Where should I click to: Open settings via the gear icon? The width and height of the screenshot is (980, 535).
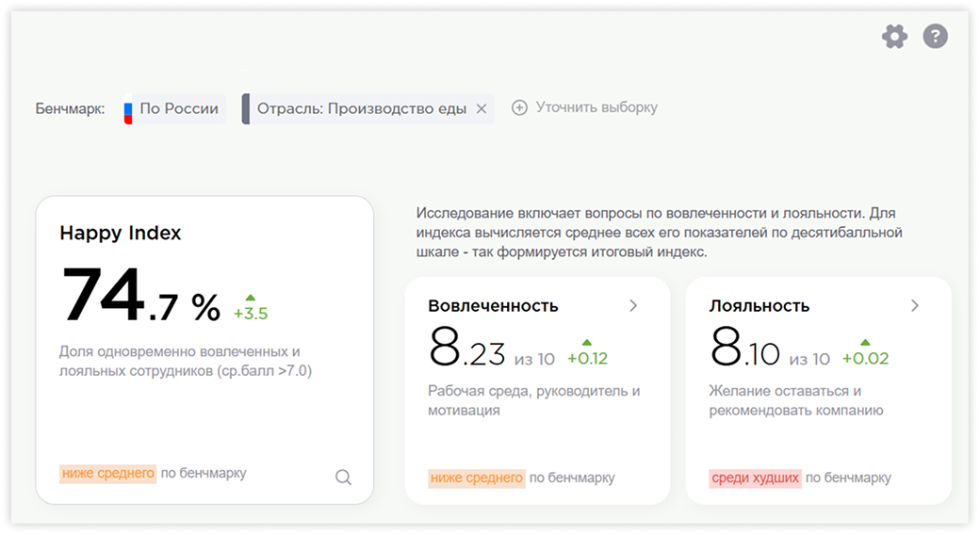point(894,36)
